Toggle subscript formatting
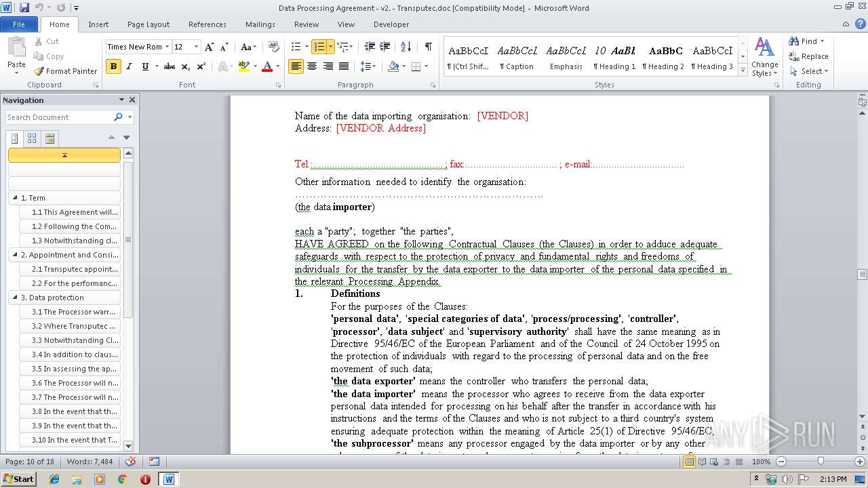Screen dimensions: 868x488 185,66
